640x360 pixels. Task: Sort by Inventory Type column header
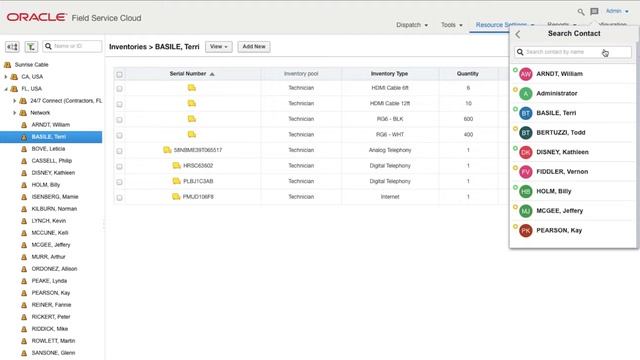389,74
